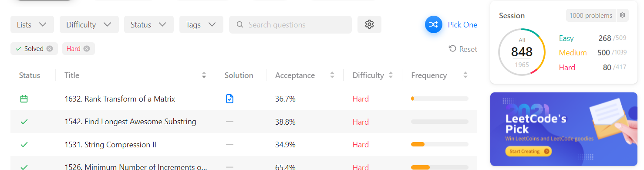Open the problem list settings gear
This screenshot has height=170, width=644.
(369, 24)
